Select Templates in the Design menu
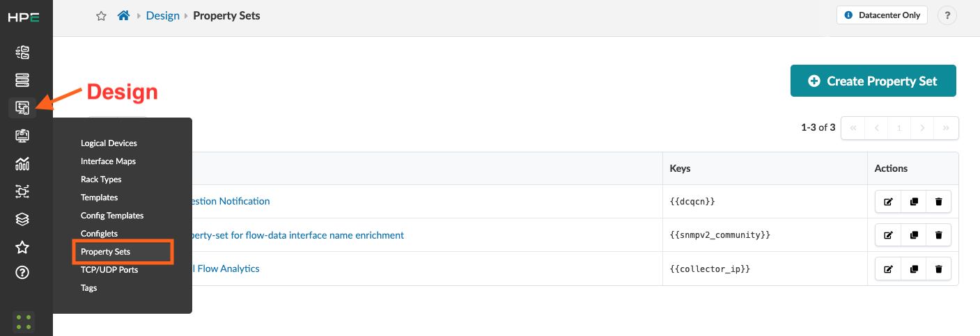The width and height of the screenshot is (980, 336). [x=100, y=198]
